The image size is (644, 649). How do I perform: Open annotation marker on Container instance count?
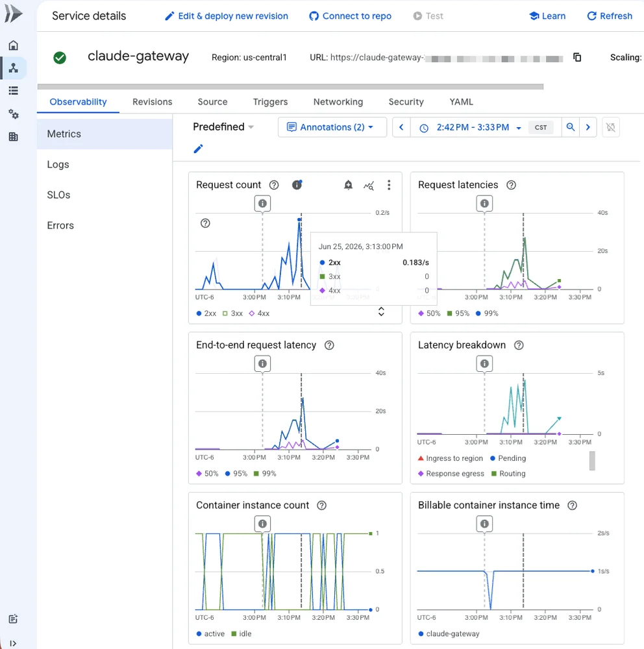tap(262, 524)
